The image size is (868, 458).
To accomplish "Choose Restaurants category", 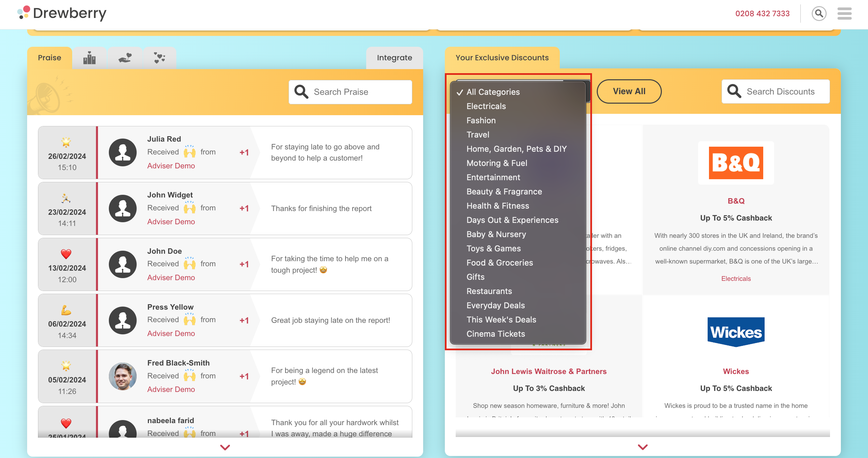I will tap(518, 291).
